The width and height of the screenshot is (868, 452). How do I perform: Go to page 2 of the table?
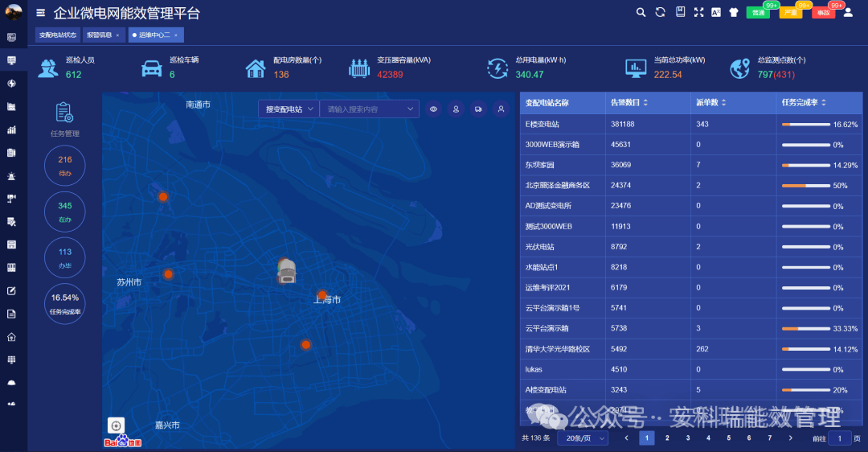click(x=667, y=438)
